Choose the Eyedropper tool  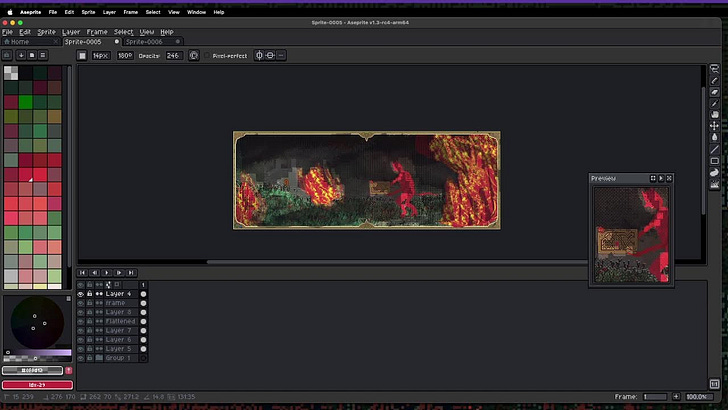coord(715,104)
